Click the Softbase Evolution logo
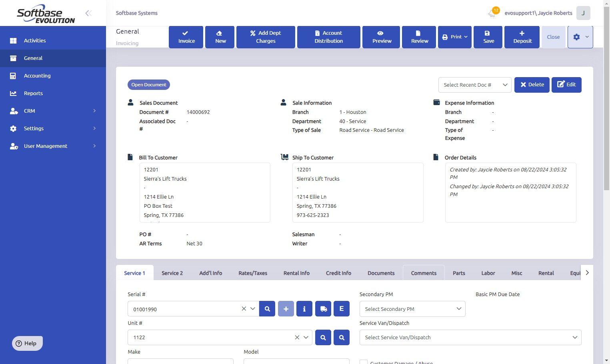The width and height of the screenshot is (610, 364). [x=46, y=14]
